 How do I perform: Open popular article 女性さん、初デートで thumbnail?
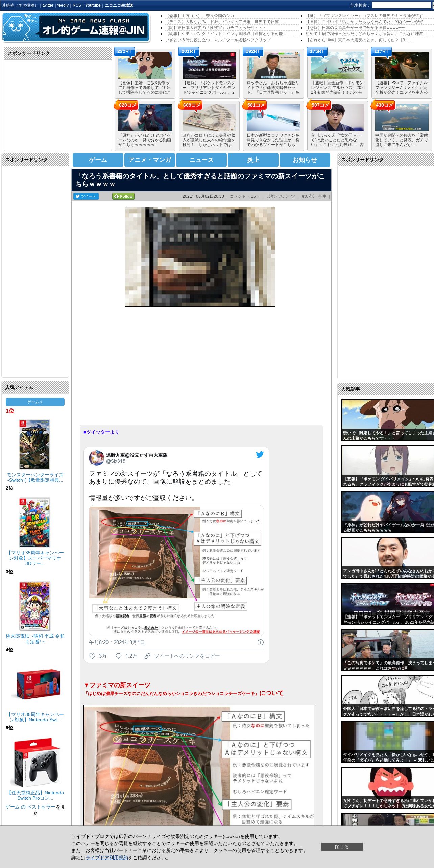388,788
